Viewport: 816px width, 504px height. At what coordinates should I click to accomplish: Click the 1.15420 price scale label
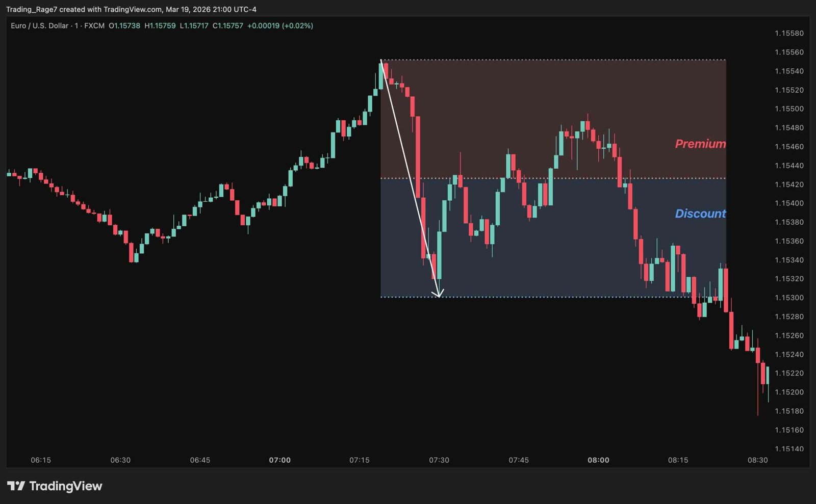[x=789, y=184]
